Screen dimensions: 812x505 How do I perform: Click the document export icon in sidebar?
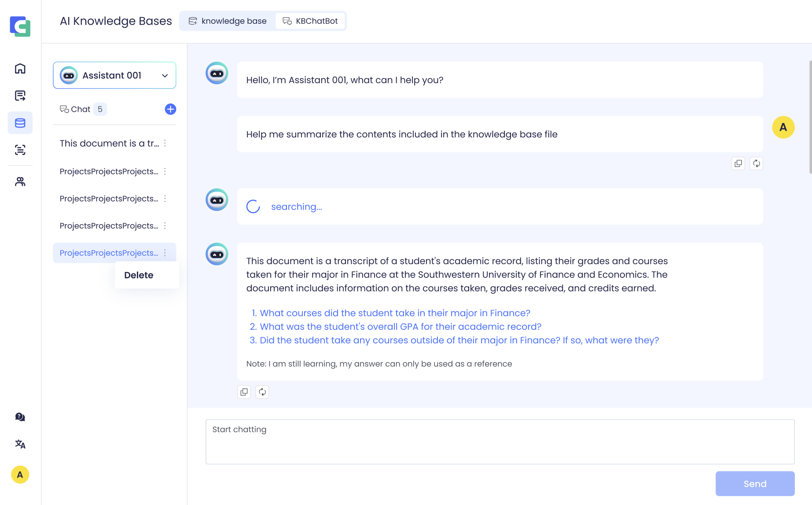[20, 96]
